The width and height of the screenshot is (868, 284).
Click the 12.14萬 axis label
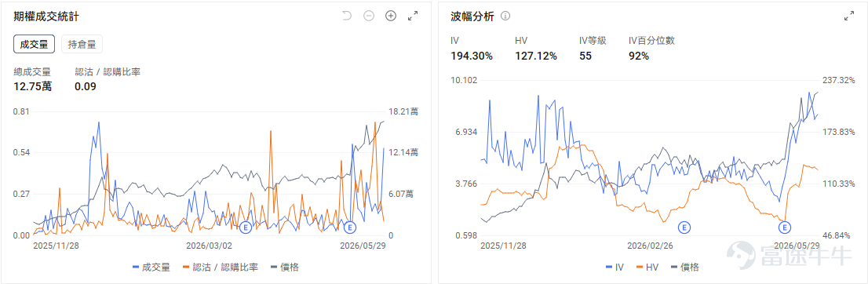(403, 152)
